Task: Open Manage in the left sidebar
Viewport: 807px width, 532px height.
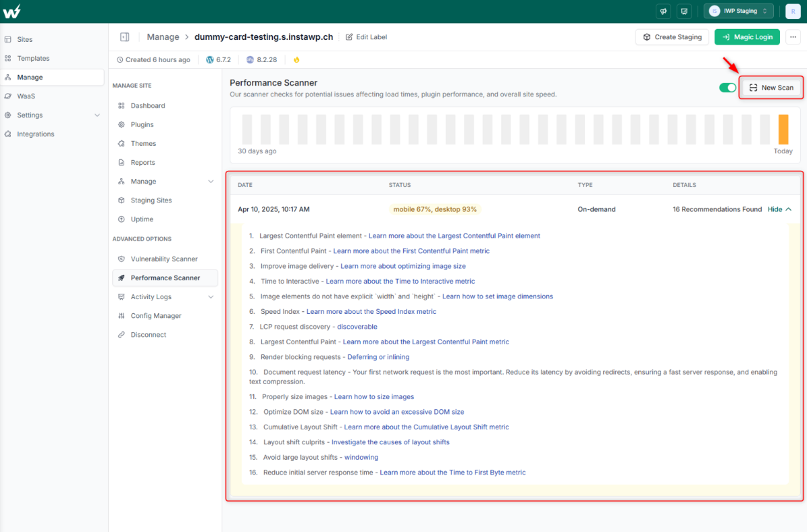Action: [x=52, y=77]
